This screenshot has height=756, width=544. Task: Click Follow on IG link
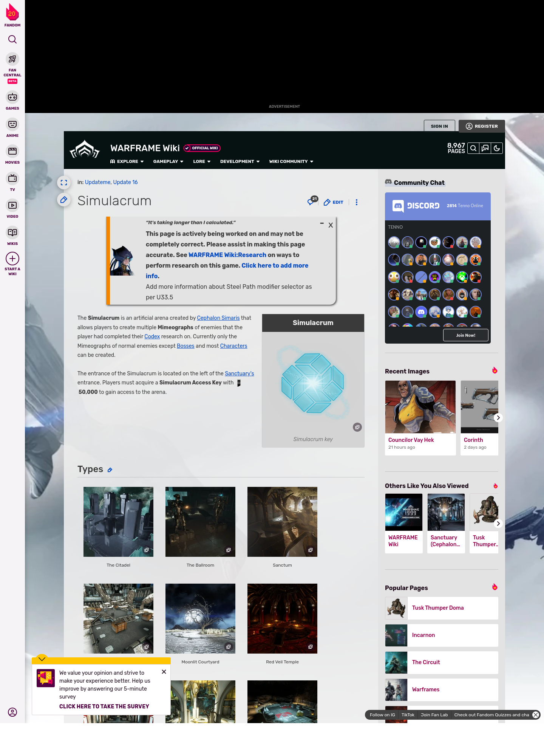382,715
